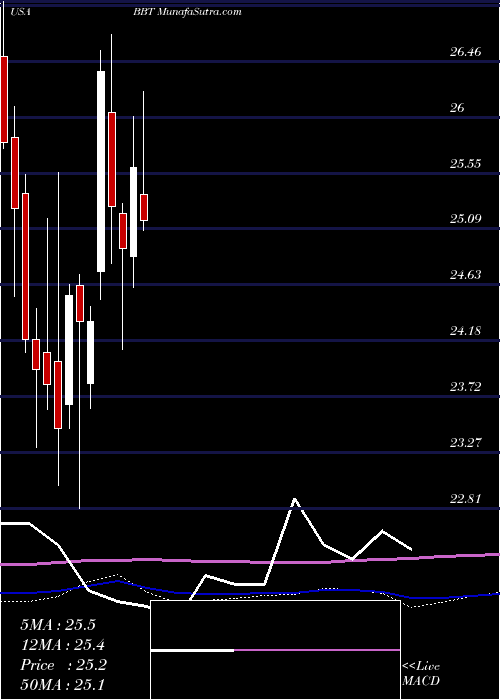500x700 pixels.
Task: Click the 50MA : 25.1 readout
Action: point(63,686)
